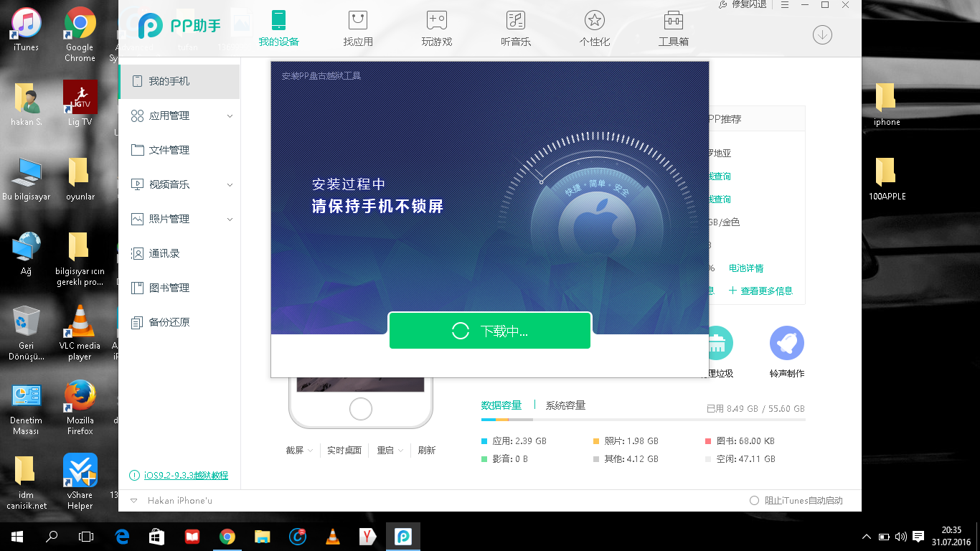
Task: Expand the 视频音乐 chevron
Action: 230,184
